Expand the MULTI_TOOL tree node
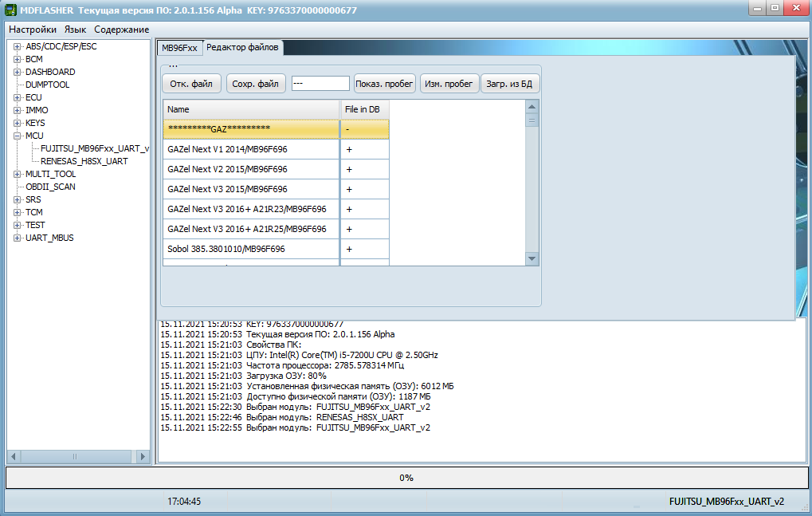This screenshot has height=516, width=812. pos(17,174)
